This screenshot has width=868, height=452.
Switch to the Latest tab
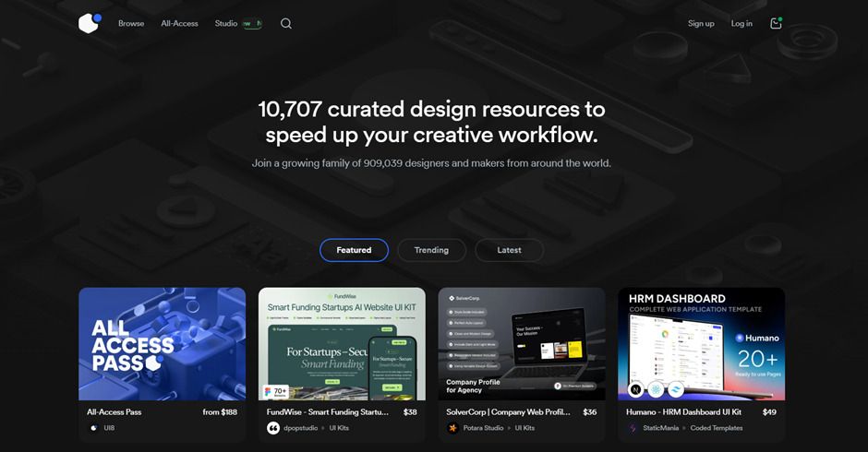(509, 250)
